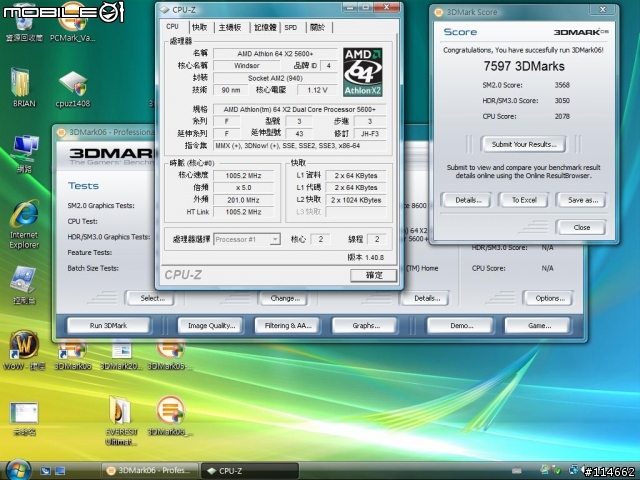Switch to the CPU tab in CPU-Z
This screenshot has width=640, height=480.
coord(172,27)
